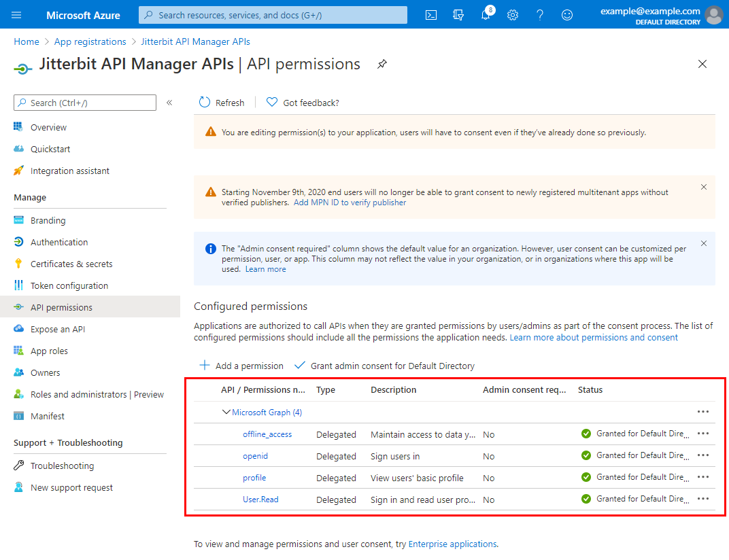Click the feedback smiley icon
729x560 pixels.
[567, 15]
